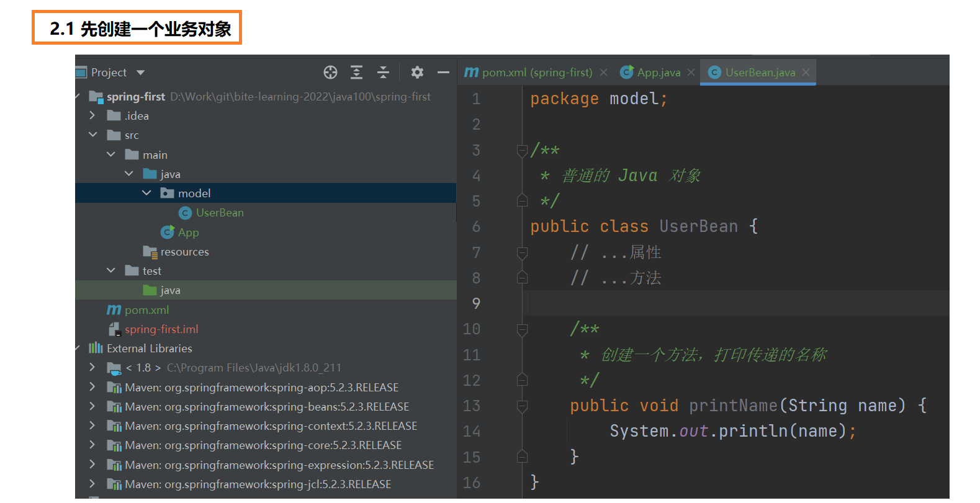Collapse the model package folder
980x503 pixels.
pos(147,194)
